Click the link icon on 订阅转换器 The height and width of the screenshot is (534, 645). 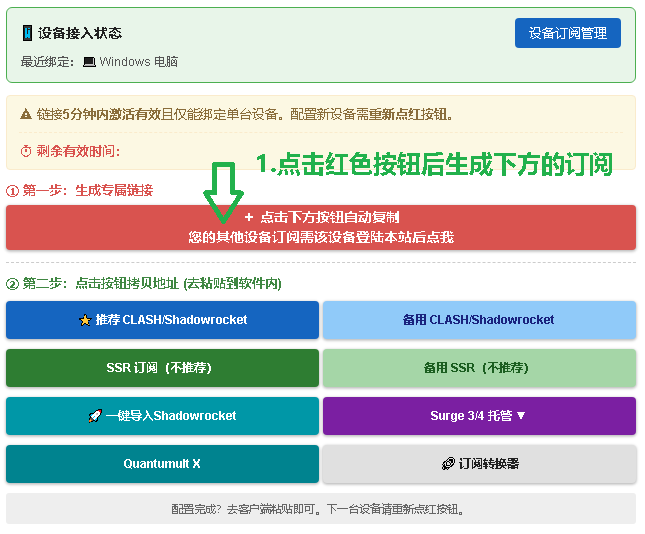coord(448,464)
